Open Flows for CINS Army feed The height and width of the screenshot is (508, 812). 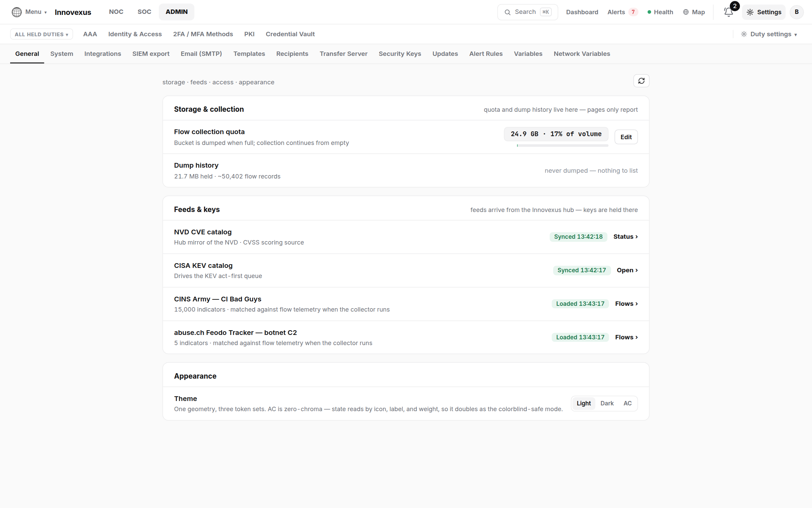627,304
